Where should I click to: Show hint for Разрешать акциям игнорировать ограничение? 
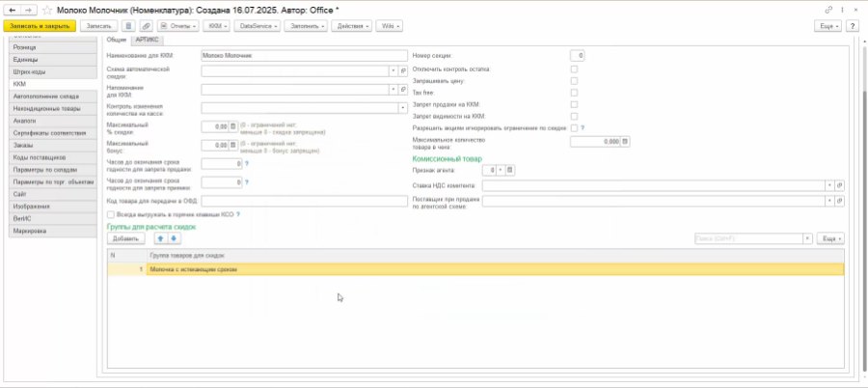583,128
